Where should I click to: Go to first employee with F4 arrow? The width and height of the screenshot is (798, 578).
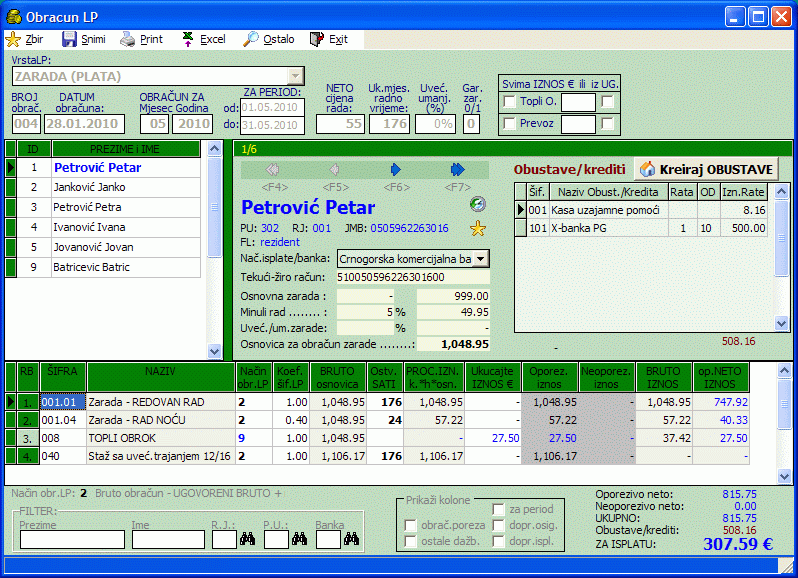(x=273, y=169)
